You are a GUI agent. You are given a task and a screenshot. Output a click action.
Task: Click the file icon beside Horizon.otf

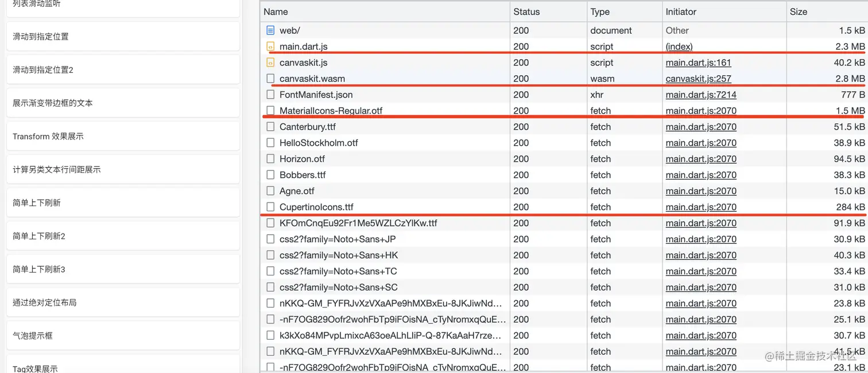click(x=270, y=159)
